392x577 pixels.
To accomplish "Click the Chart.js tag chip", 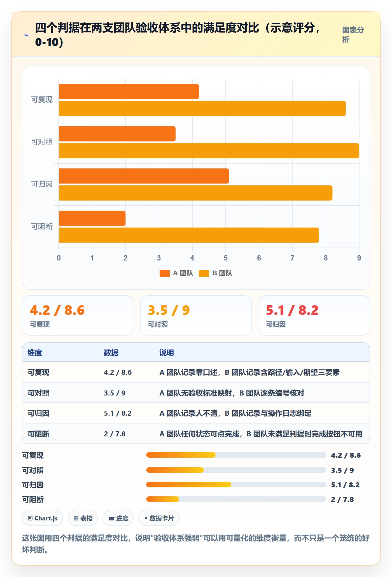I will pyautogui.click(x=43, y=518).
